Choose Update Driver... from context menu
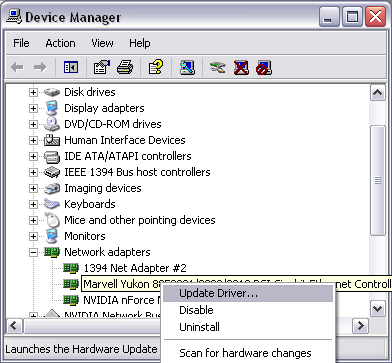Image resolution: width=392 pixels, height=363 pixels. [248, 293]
